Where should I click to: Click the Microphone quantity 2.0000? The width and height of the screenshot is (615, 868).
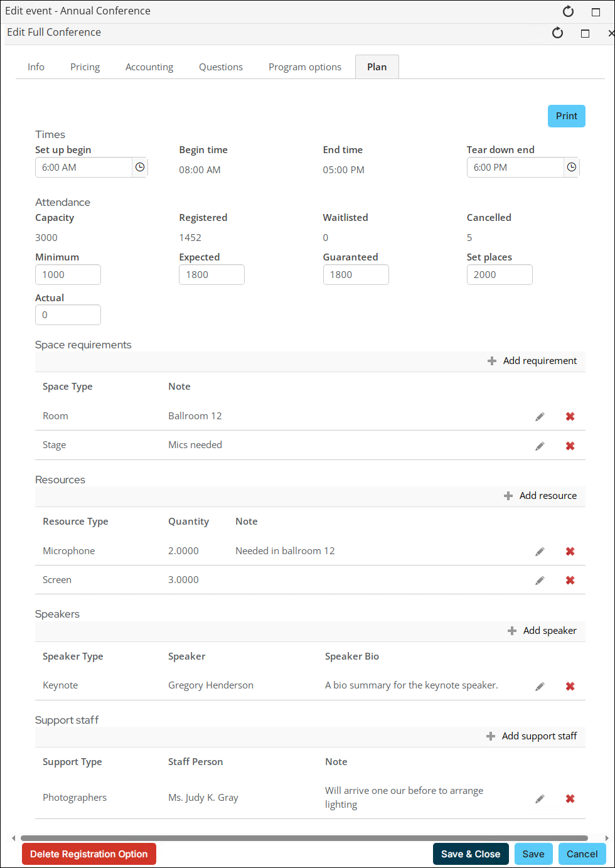pos(183,551)
